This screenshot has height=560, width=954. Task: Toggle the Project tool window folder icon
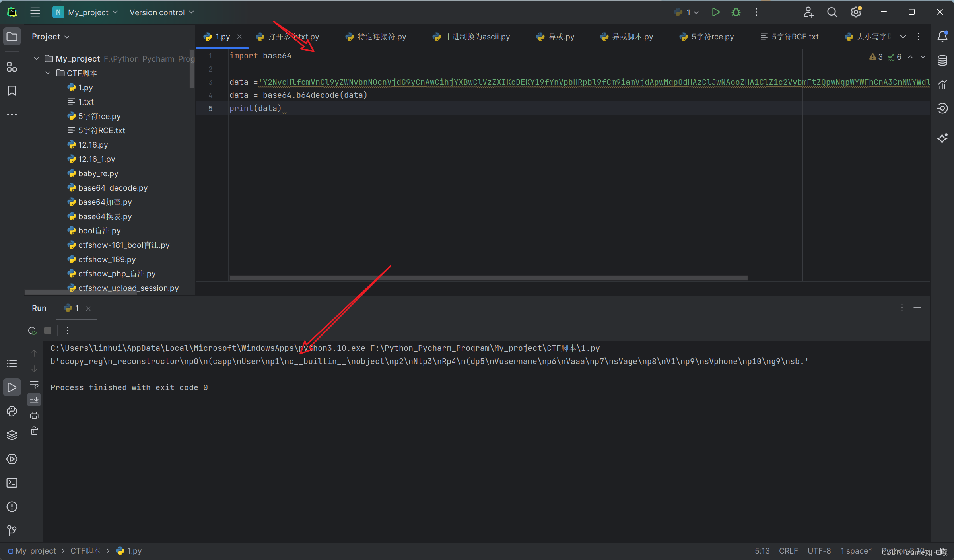point(12,37)
